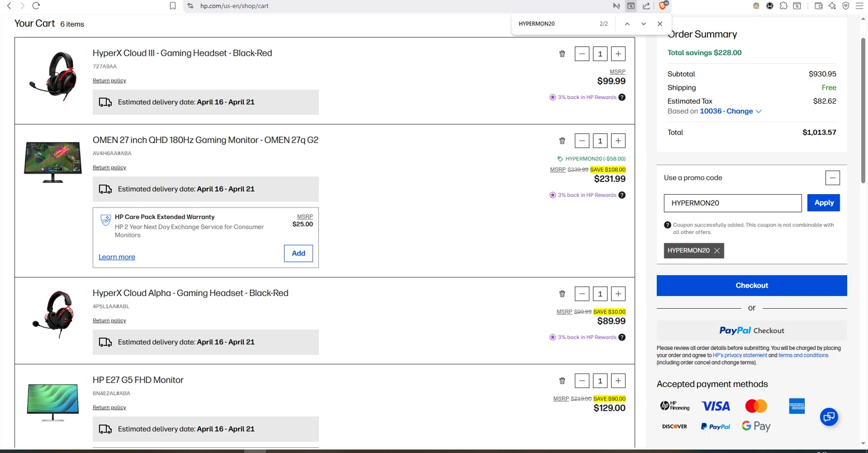Image resolution: width=868 pixels, height=453 pixels.
Task: Open the live chat support bubble
Action: 829,417
